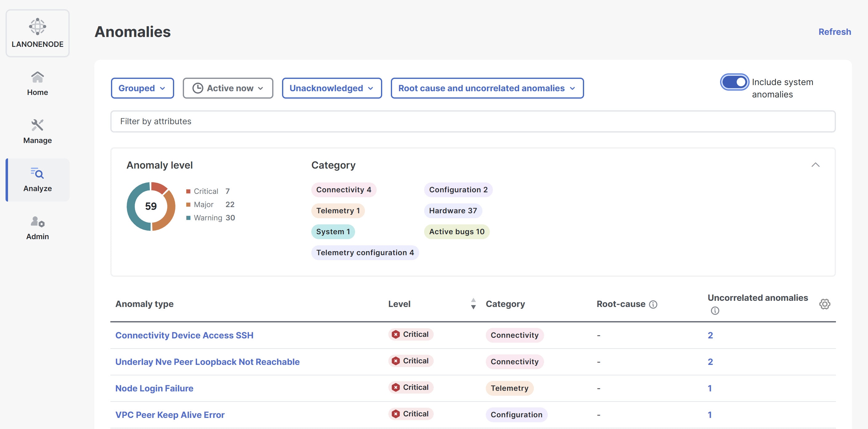Click Admin label in sidebar
The width and height of the screenshot is (868, 429).
[37, 237]
